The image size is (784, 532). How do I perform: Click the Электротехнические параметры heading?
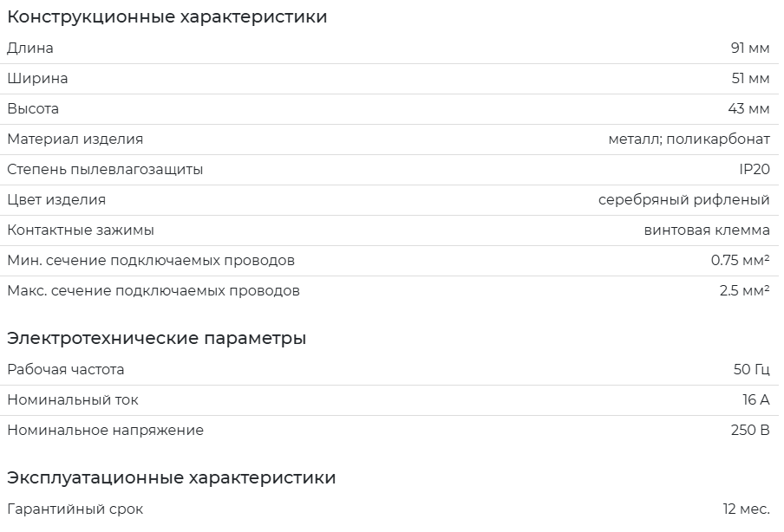[x=156, y=338]
